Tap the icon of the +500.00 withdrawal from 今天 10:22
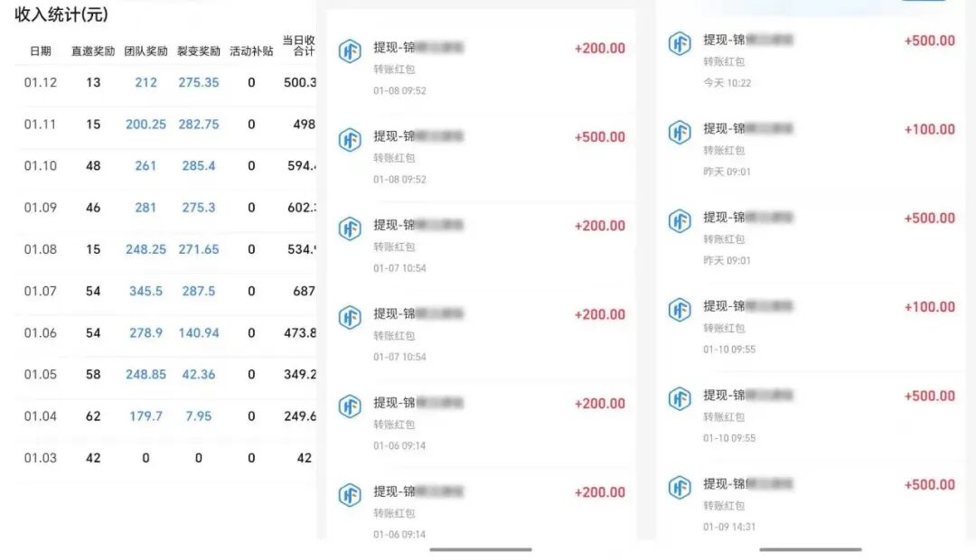This screenshot has width=976, height=560. pyautogui.click(x=680, y=43)
